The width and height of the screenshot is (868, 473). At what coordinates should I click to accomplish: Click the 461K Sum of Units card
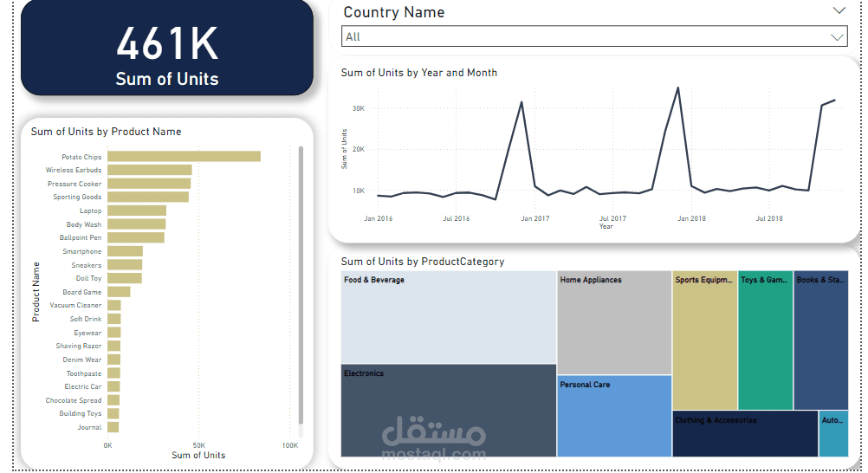click(167, 49)
